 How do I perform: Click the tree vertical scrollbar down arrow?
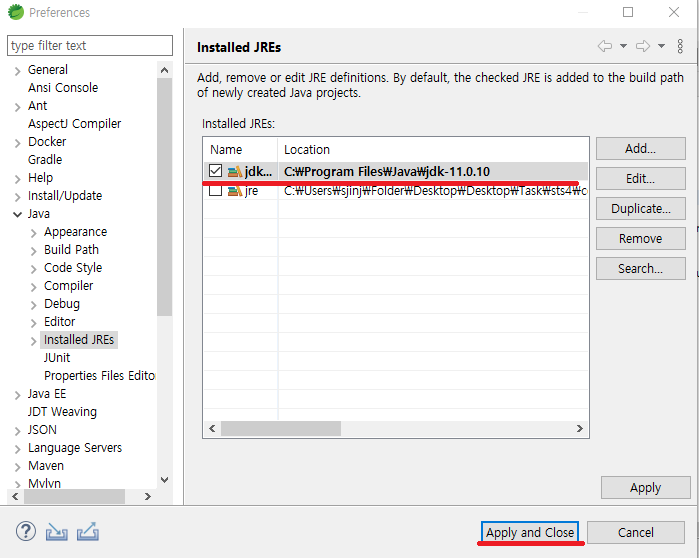tap(164, 480)
